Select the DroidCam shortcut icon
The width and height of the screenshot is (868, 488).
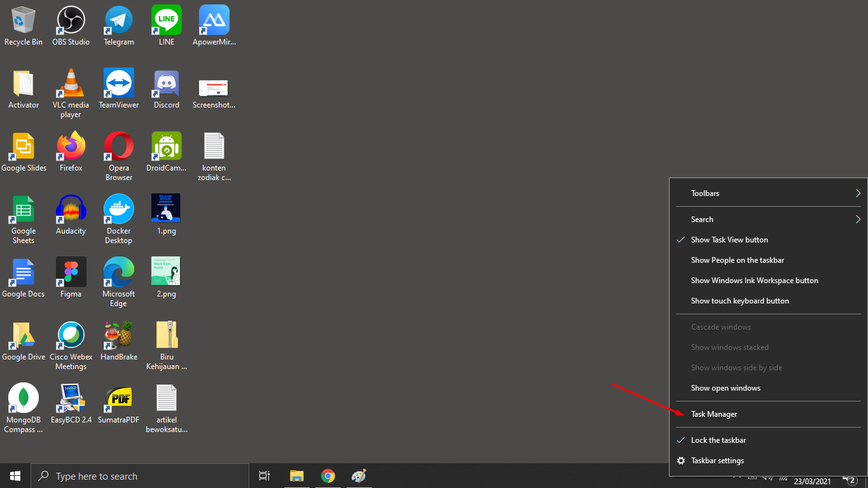click(x=167, y=151)
